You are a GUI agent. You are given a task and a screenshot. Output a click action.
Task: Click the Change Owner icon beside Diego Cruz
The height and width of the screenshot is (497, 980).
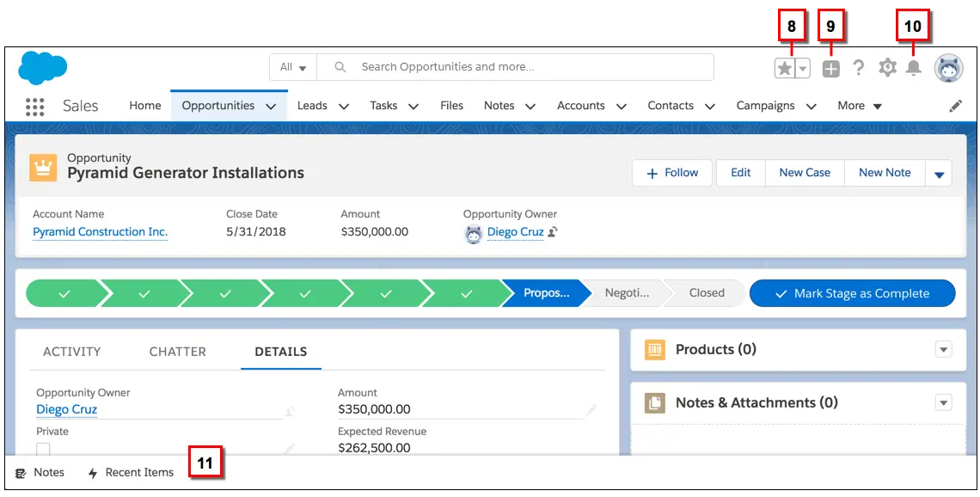(x=553, y=232)
